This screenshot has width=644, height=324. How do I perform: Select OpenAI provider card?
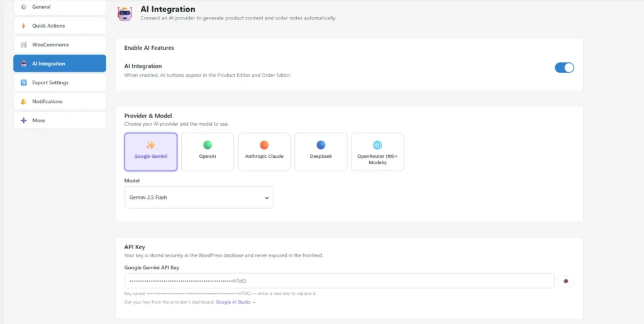click(x=208, y=152)
